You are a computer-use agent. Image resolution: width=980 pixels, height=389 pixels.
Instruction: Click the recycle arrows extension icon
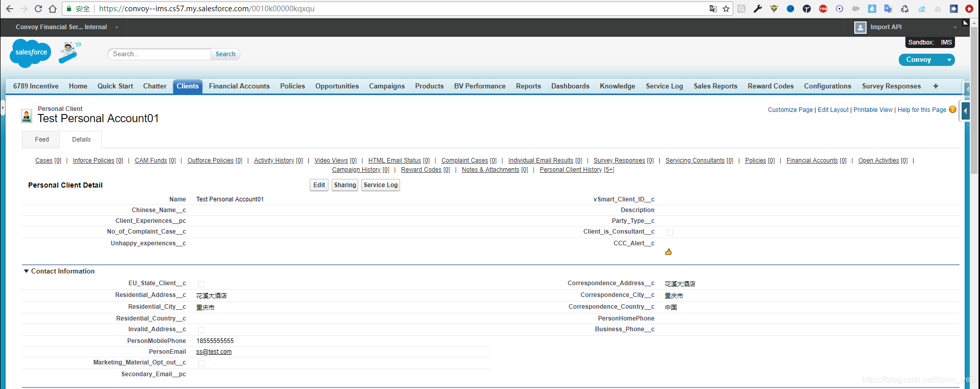[x=905, y=9]
